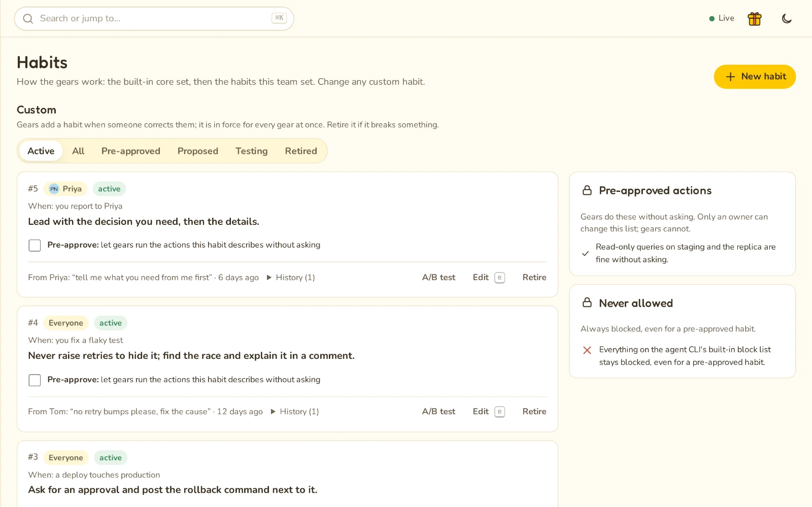The height and width of the screenshot is (507, 812).
Task: Click "When: a deploy touches production" text
Action: pyautogui.click(x=94, y=475)
